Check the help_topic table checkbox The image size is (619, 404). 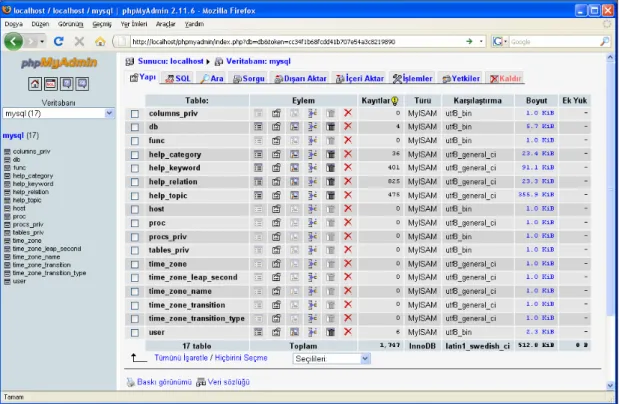pos(135,196)
